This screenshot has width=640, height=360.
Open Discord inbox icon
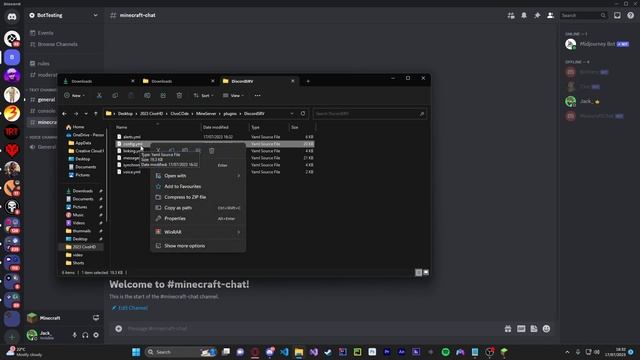(x=617, y=16)
